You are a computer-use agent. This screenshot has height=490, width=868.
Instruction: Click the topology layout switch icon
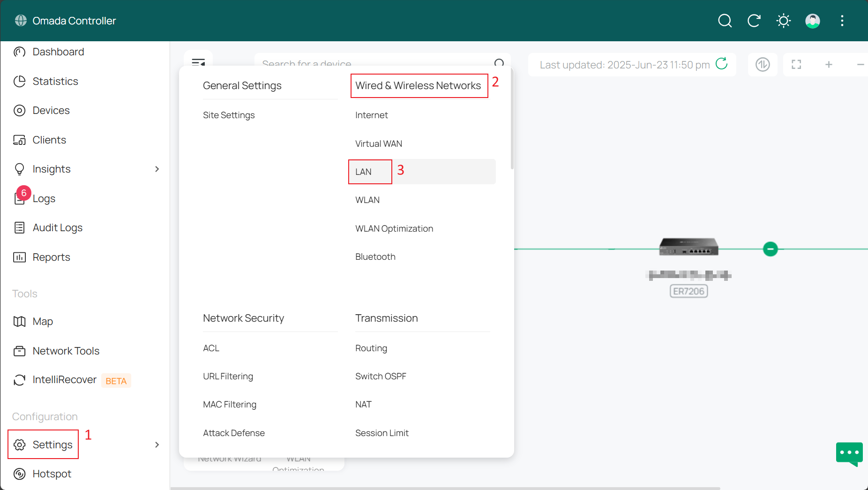(763, 64)
